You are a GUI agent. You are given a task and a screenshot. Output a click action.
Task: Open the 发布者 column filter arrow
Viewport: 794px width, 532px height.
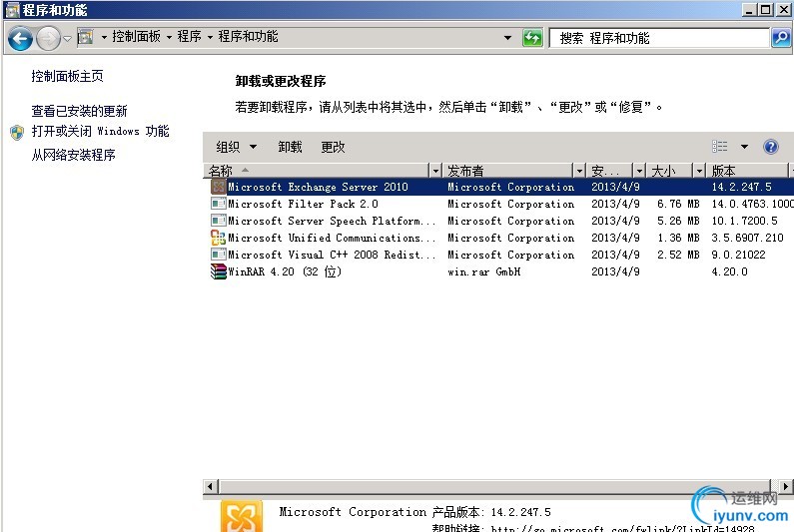[579, 171]
